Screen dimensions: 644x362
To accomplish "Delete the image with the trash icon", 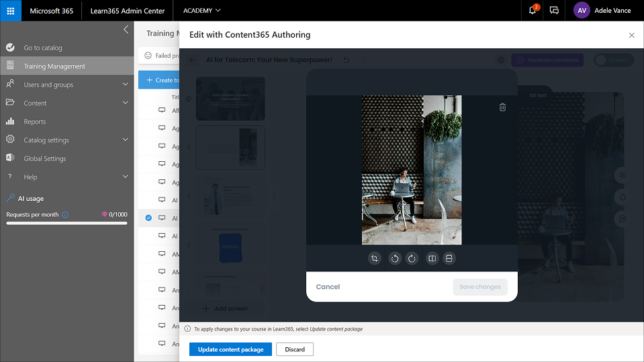I will (502, 107).
